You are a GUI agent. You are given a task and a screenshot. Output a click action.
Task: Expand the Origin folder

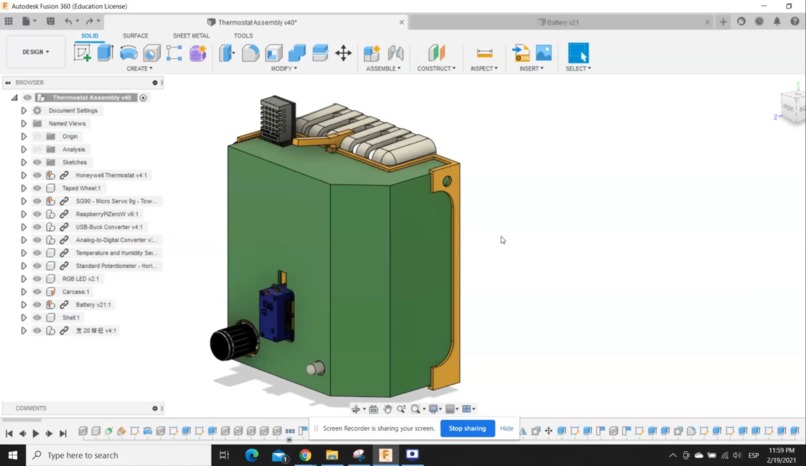24,137
